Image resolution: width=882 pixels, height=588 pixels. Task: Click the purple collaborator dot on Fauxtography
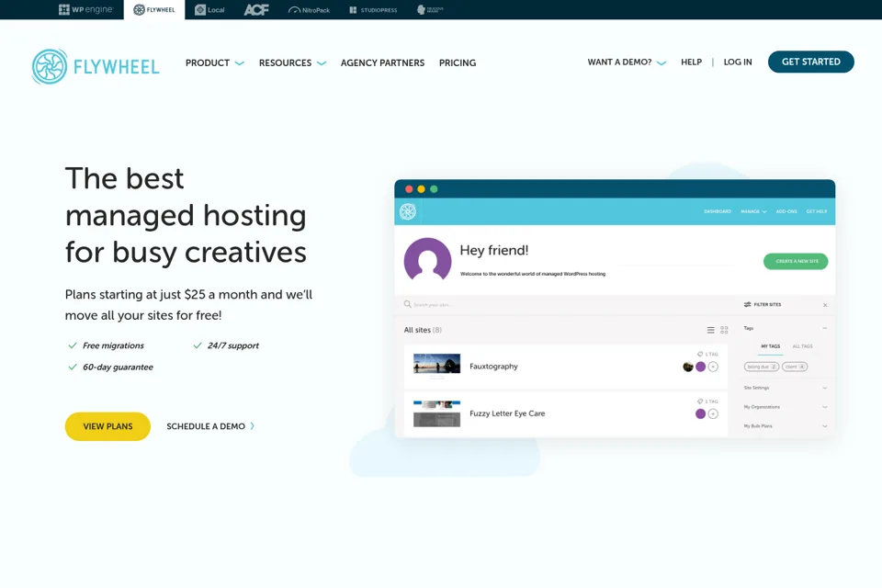coord(700,367)
